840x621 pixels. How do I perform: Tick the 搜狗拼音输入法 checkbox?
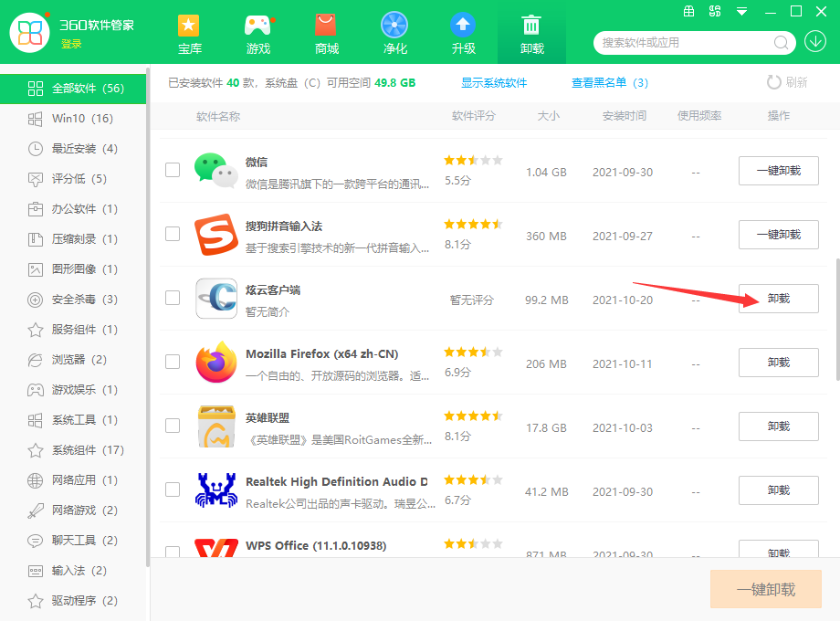tap(173, 234)
